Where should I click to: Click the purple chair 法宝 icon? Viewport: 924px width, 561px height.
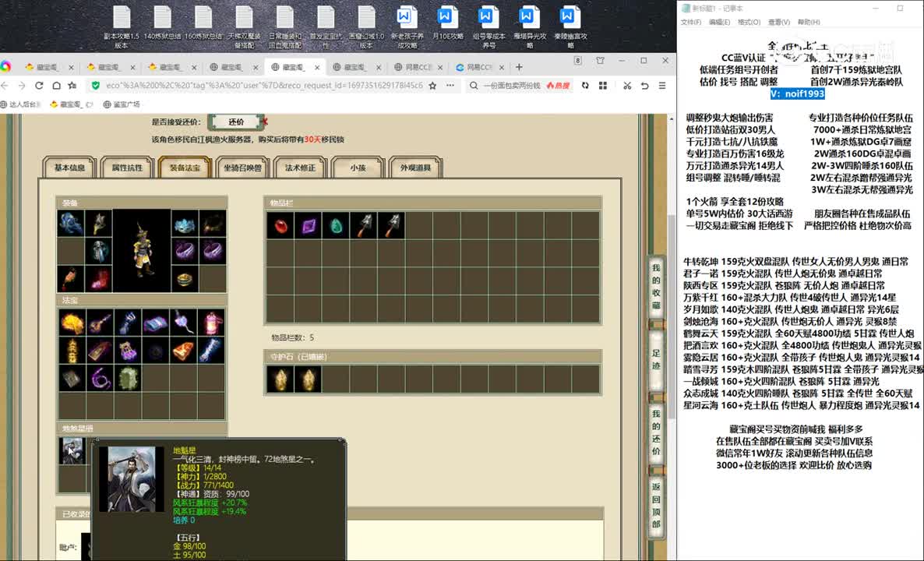click(127, 350)
